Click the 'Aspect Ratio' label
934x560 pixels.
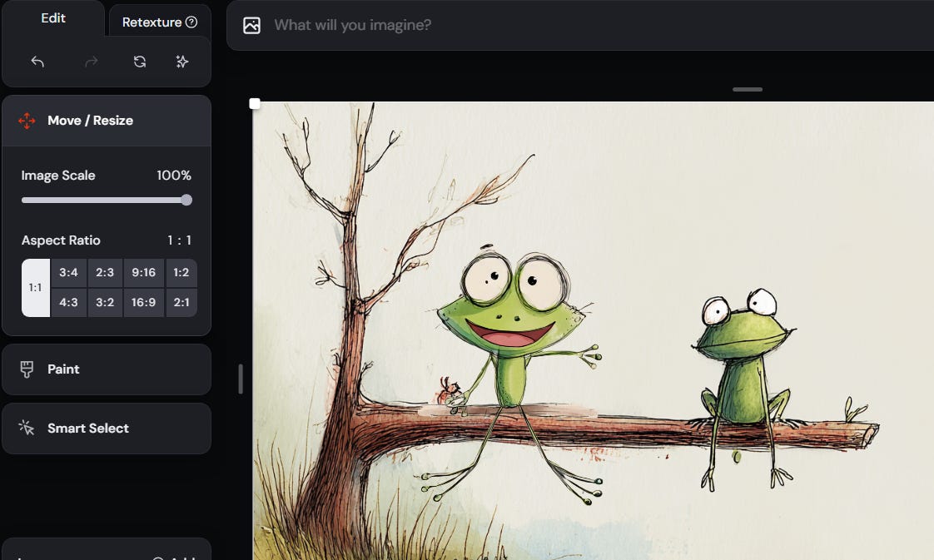click(61, 240)
